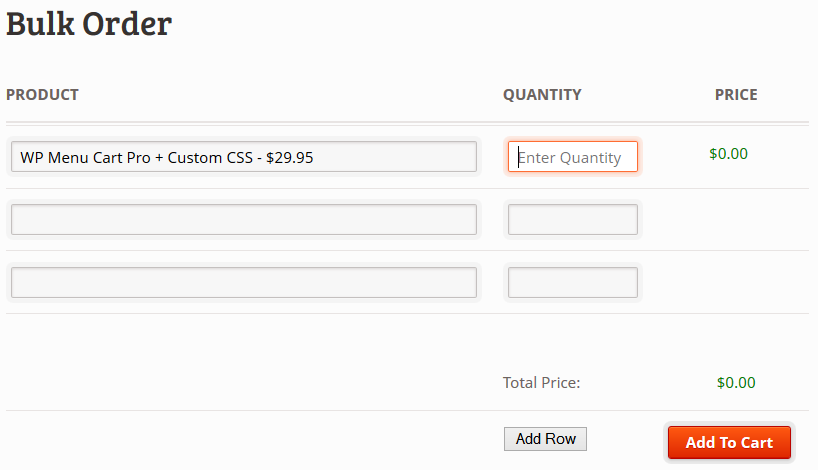Click the second row's quantity input

[573, 220]
